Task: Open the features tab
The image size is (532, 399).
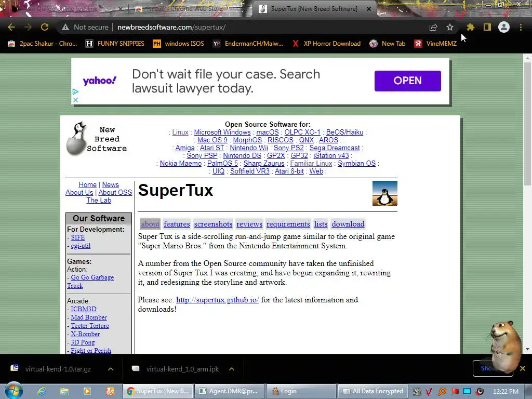Action: coord(177,224)
